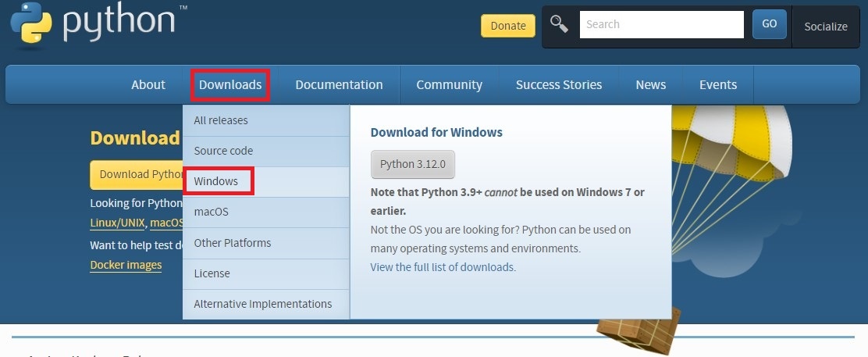Click the Donate button

(x=508, y=26)
